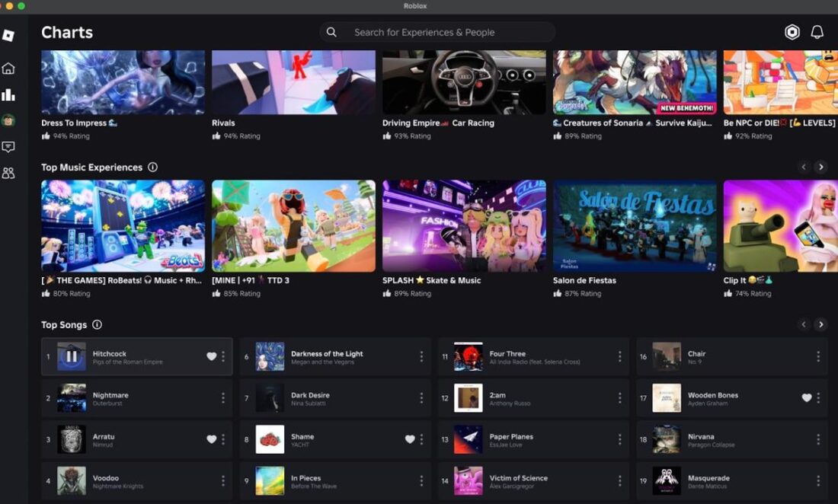Open more options for In Pieces

[x=422, y=481]
